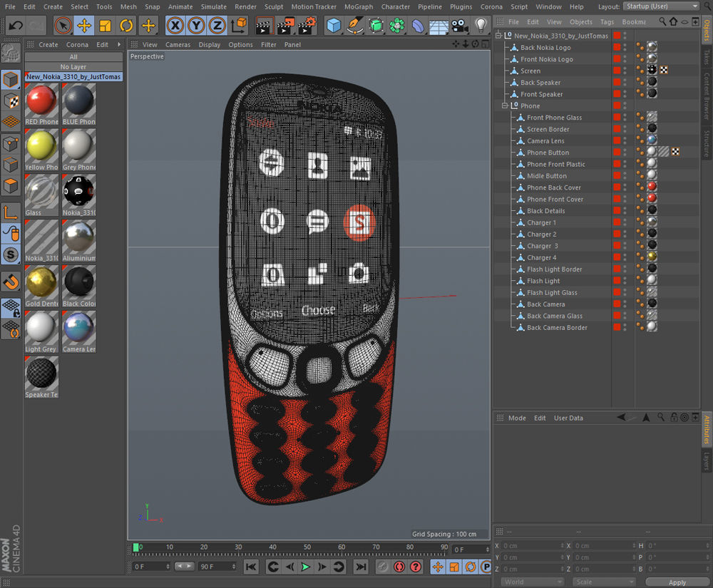This screenshot has width=713, height=588.
Task: Open the Sculpt menu
Action: [274, 7]
